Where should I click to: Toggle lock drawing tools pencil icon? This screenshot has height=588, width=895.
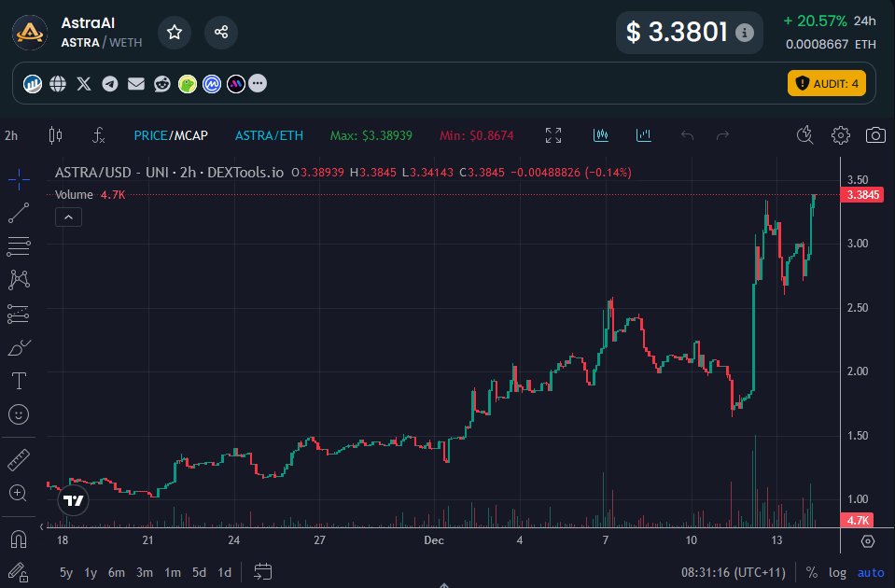click(x=19, y=572)
